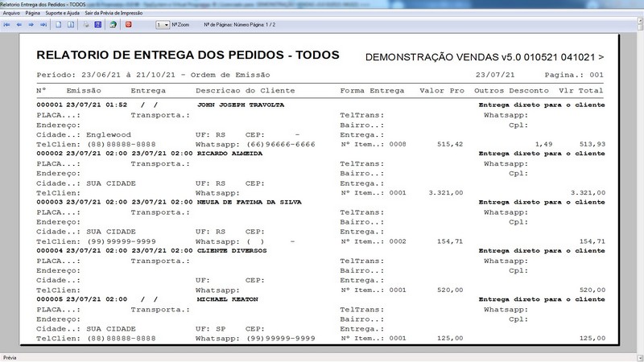The width and height of the screenshot is (644, 362).
Task: Click Sair da Prévia de Impressão menu
Action: (114, 13)
